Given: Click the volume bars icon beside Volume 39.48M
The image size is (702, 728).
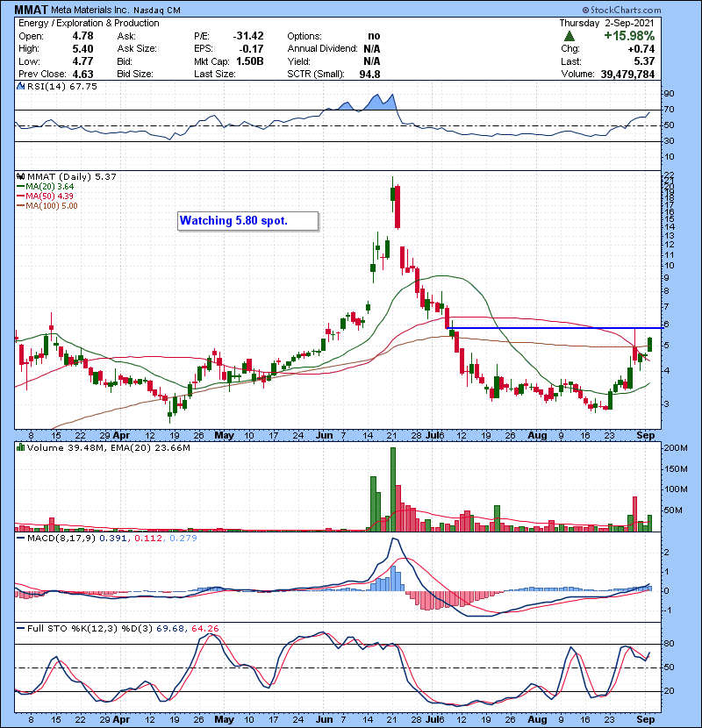Looking at the screenshot, I should 20,448.
